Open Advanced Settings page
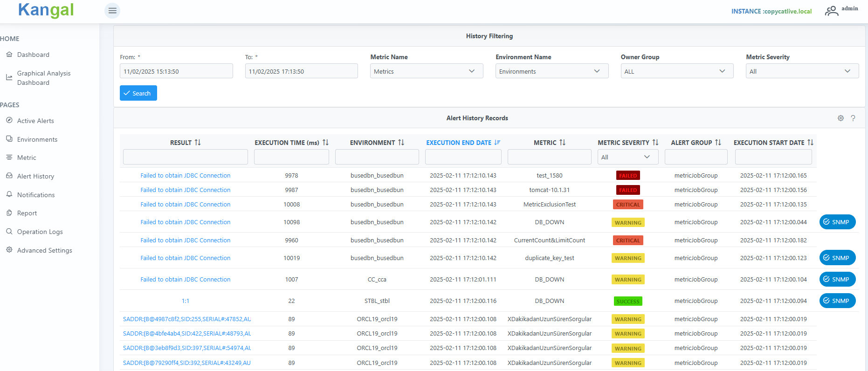This screenshot has width=868, height=371. (x=45, y=250)
